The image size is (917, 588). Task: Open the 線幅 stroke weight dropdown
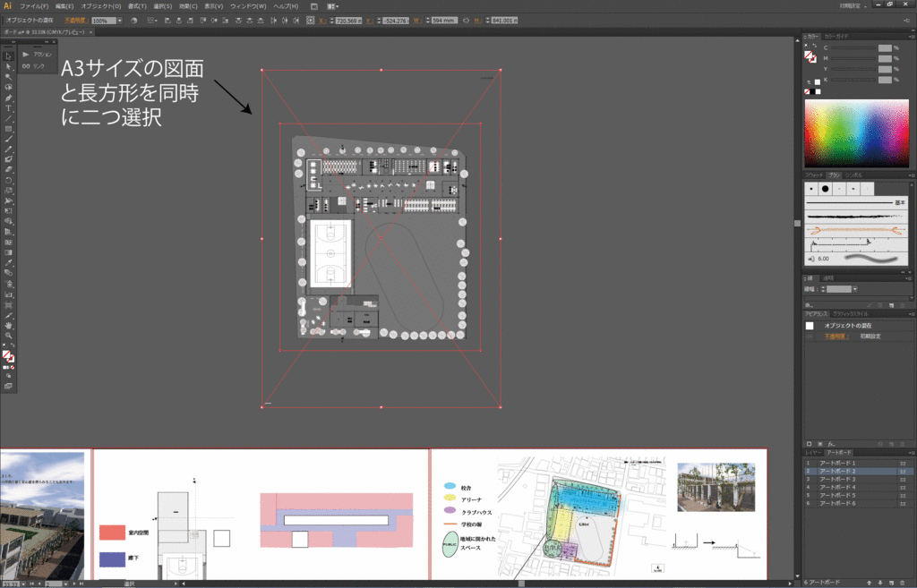pyautogui.click(x=855, y=289)
